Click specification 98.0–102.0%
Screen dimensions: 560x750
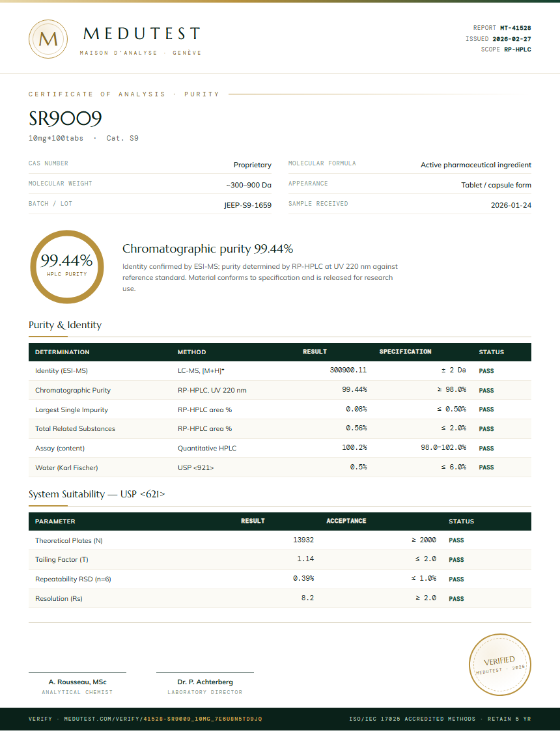[x=443, y=448]
